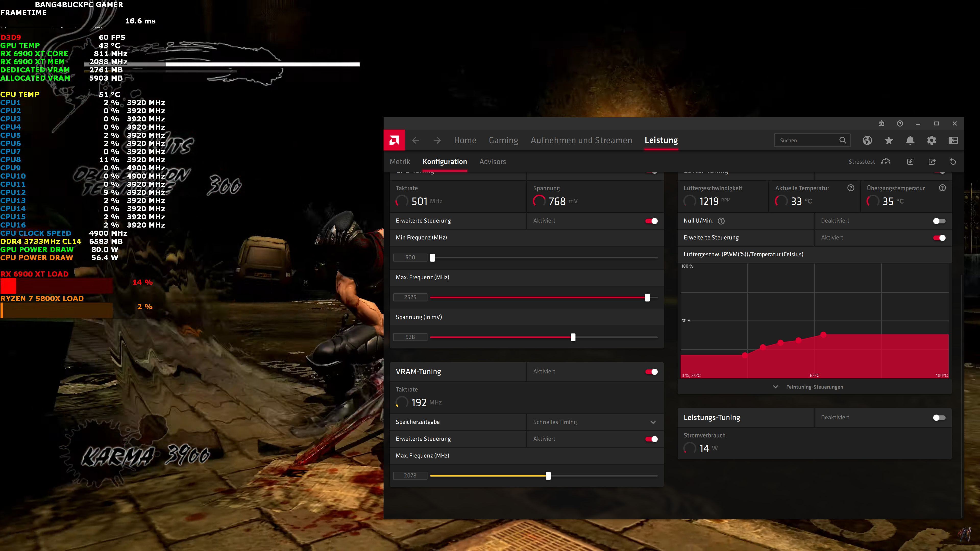Toggle the sidebar panel icon
This screenshot has height=551, width=980.
pos(953,140)
